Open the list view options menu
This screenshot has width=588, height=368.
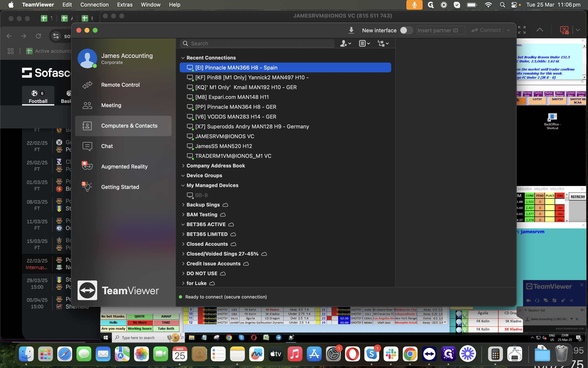pos(364,43)
